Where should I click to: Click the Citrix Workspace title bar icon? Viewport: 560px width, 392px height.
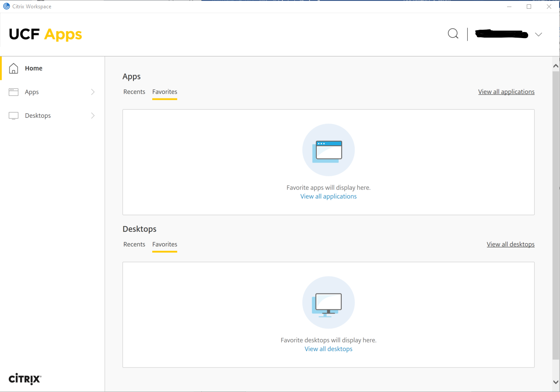pos(6,6)
